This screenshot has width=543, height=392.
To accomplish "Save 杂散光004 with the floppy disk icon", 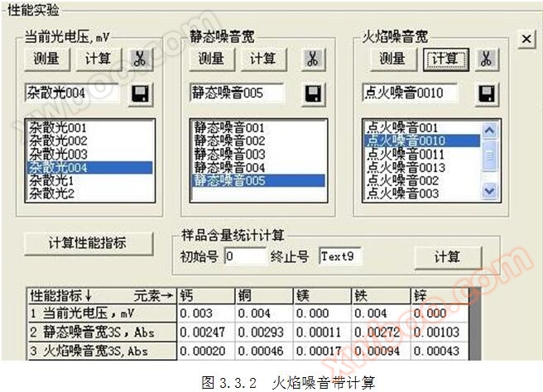I will point(140,93).
